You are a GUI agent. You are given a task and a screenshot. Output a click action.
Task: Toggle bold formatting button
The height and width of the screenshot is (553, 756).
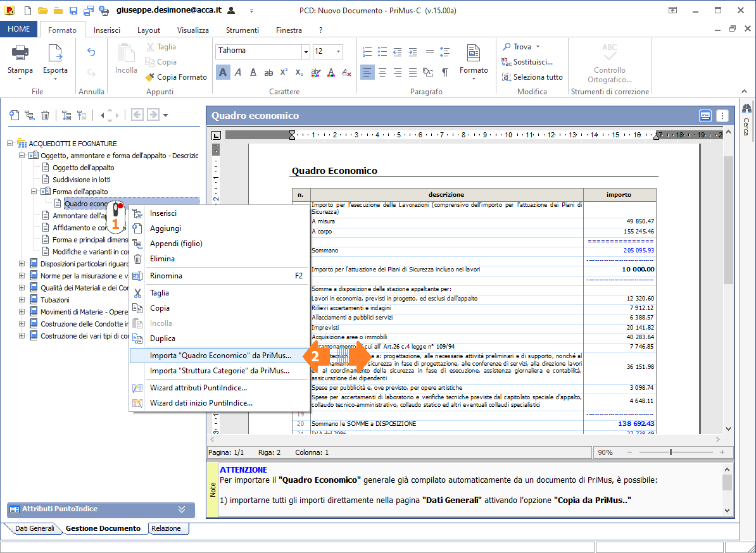[223, 72]
